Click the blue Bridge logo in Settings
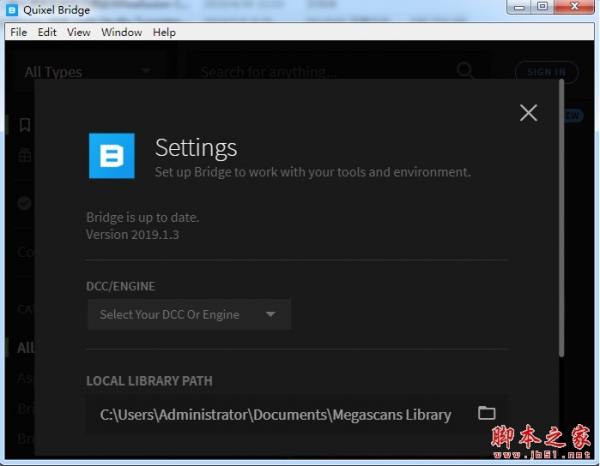The width and height of the screenshot is (600, 466). click(112, 156)
